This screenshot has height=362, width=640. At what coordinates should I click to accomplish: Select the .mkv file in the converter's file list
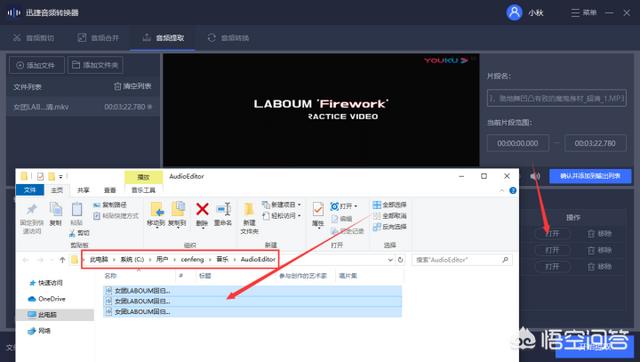[83, 107]
